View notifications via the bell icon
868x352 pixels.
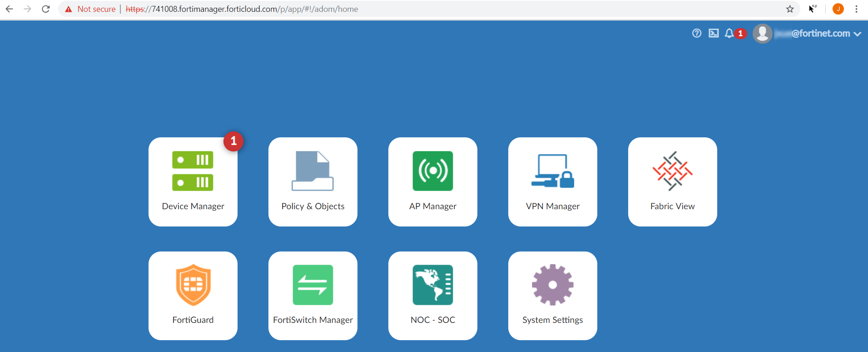click(729, 33)
